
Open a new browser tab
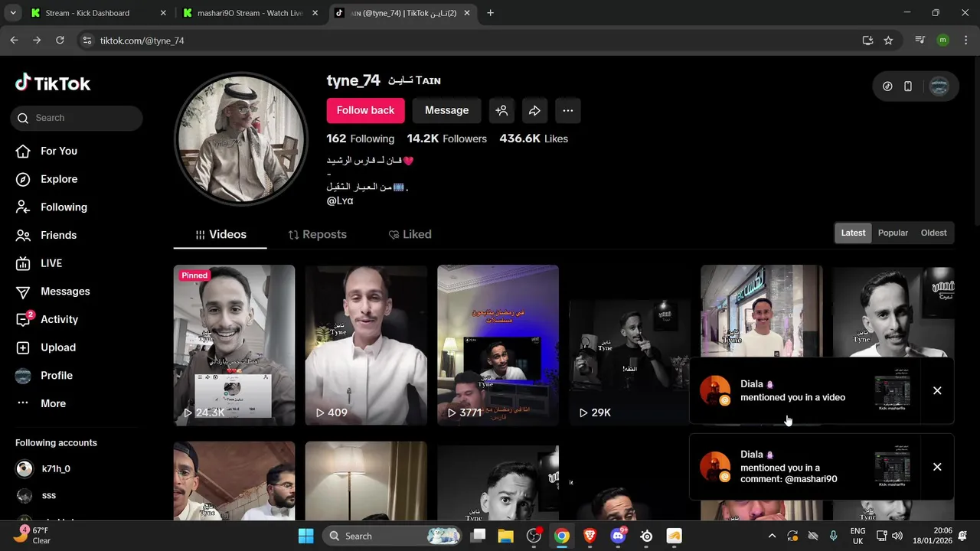coord(490,13)
